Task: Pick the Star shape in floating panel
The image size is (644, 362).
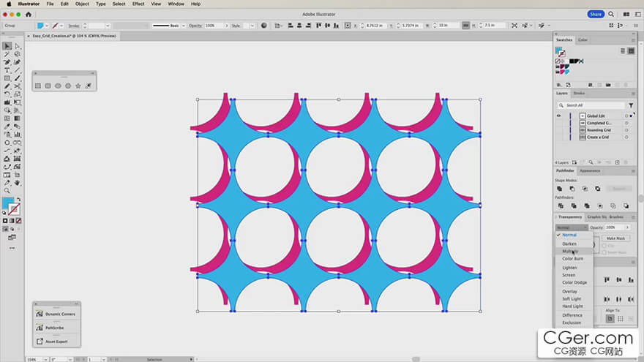Action: (78, 86)
